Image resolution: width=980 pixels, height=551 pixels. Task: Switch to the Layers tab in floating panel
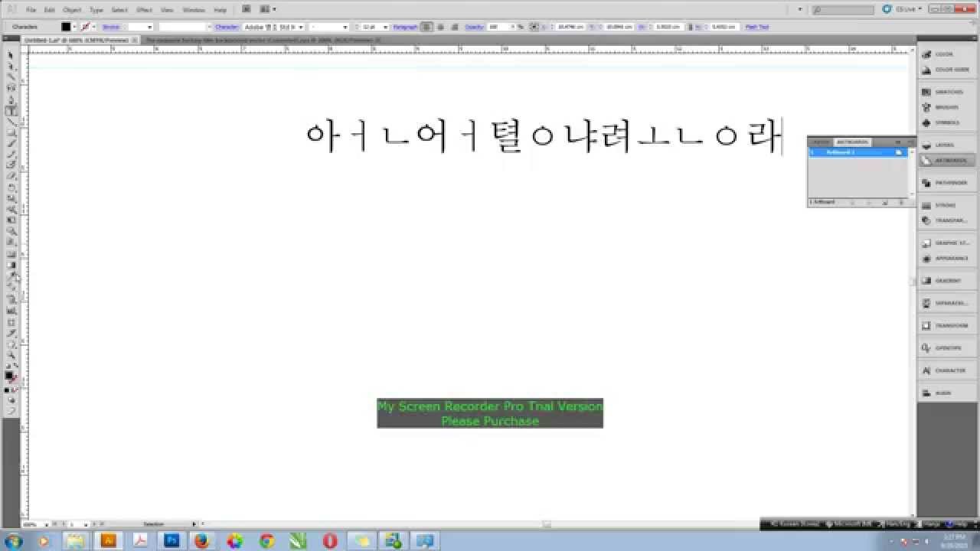click(820, 142)
